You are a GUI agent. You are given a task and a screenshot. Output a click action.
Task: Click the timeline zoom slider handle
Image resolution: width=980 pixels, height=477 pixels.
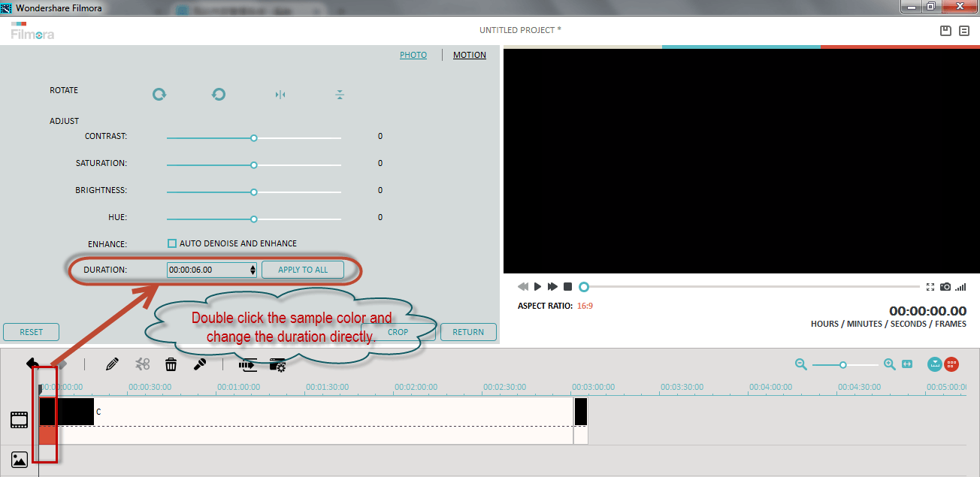[x=843, y=365]
